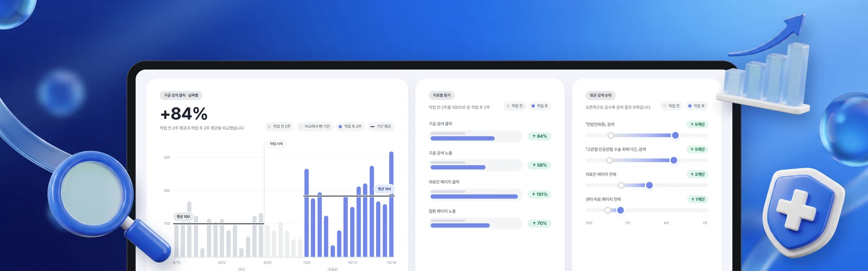The image size is (868, 271).
Task: Click the '↑ 2계단' rank badge
Action: tap(698, 174)
